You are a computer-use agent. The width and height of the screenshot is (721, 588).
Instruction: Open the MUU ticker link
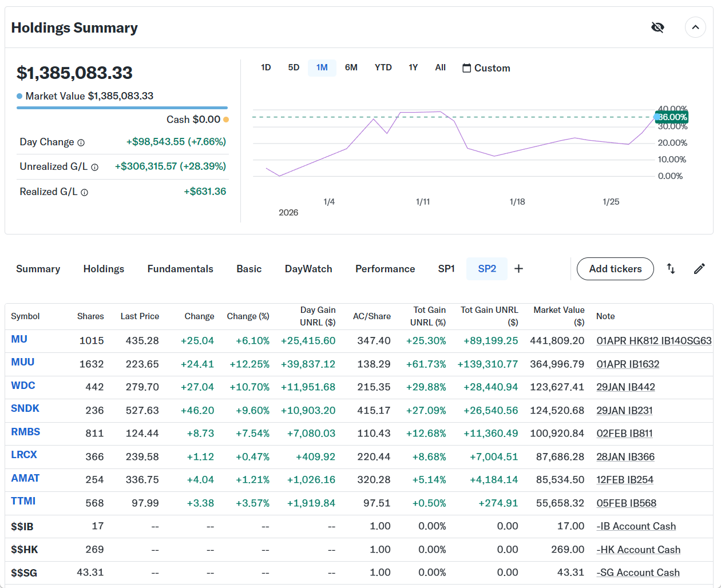coord(23,362)
